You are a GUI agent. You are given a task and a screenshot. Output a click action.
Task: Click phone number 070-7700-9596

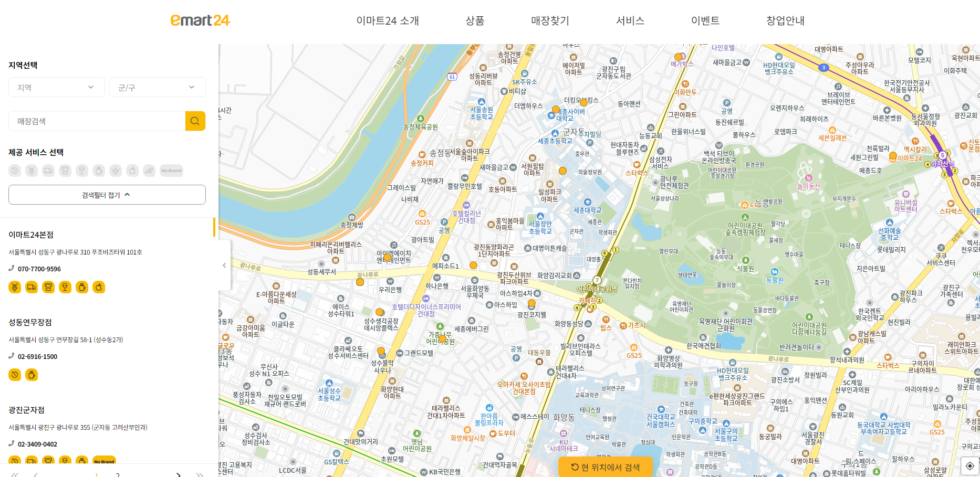39,269
